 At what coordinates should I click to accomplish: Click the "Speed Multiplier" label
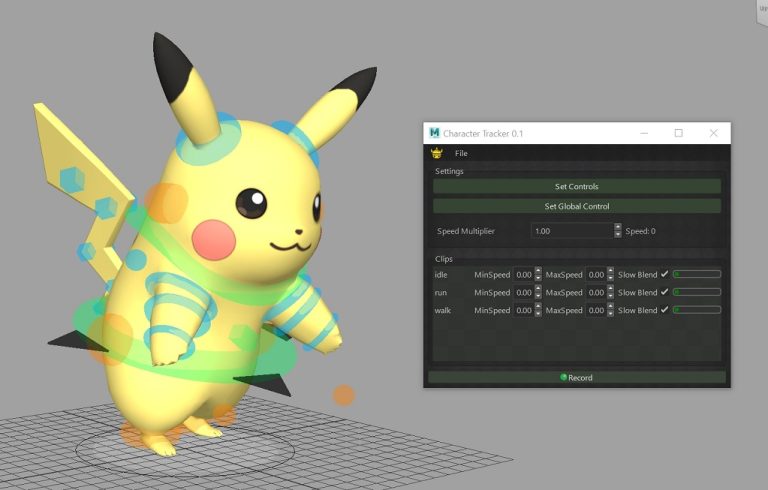[x=466, y=231]
